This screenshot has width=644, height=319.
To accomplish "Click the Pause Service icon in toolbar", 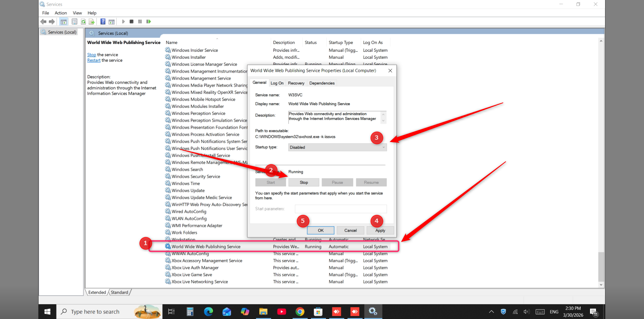I will tap(140, 22).
